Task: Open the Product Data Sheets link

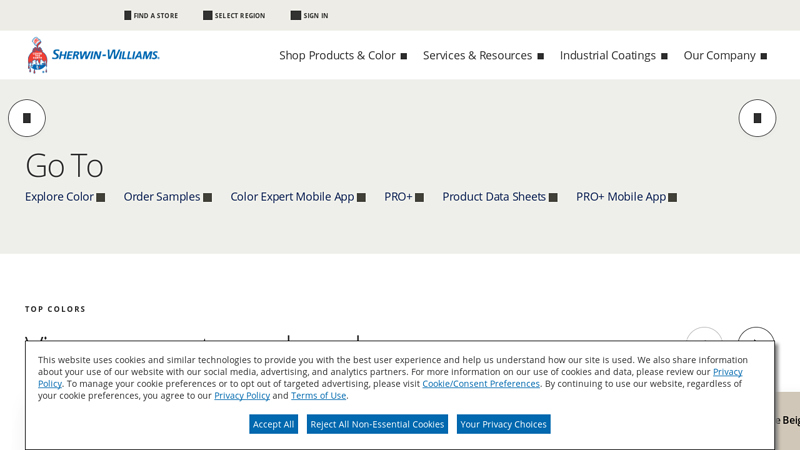Action: [499, 197]
